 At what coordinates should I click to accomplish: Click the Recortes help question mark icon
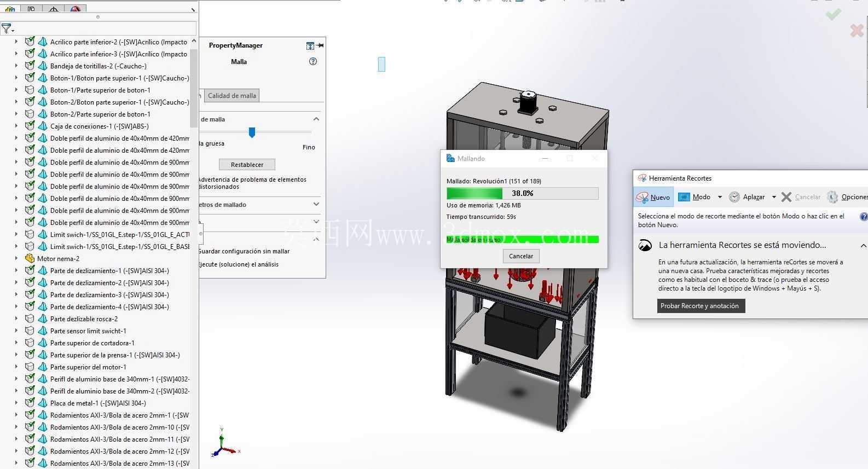pyautogui.click(x=864, y=217)
